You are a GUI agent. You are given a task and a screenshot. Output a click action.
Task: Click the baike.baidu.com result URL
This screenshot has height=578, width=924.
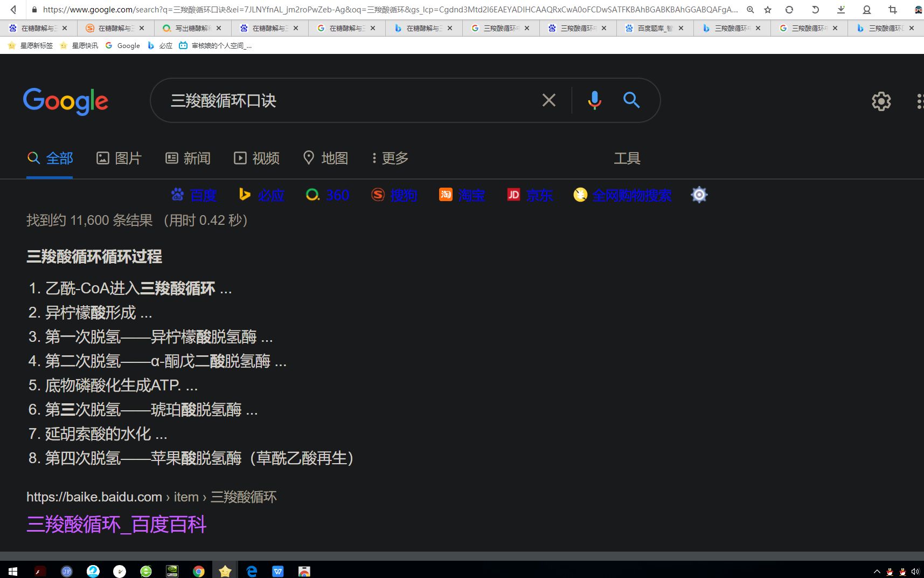pyautogui.click(x=151, y=497)
